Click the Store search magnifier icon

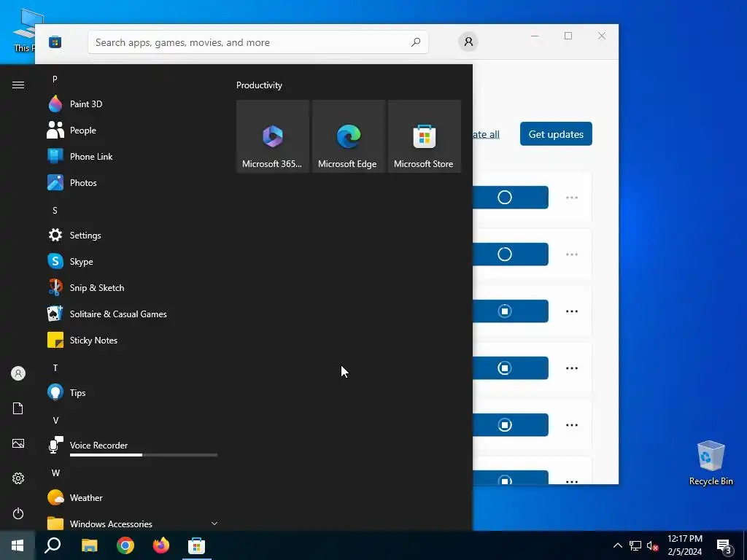(416, 42)
